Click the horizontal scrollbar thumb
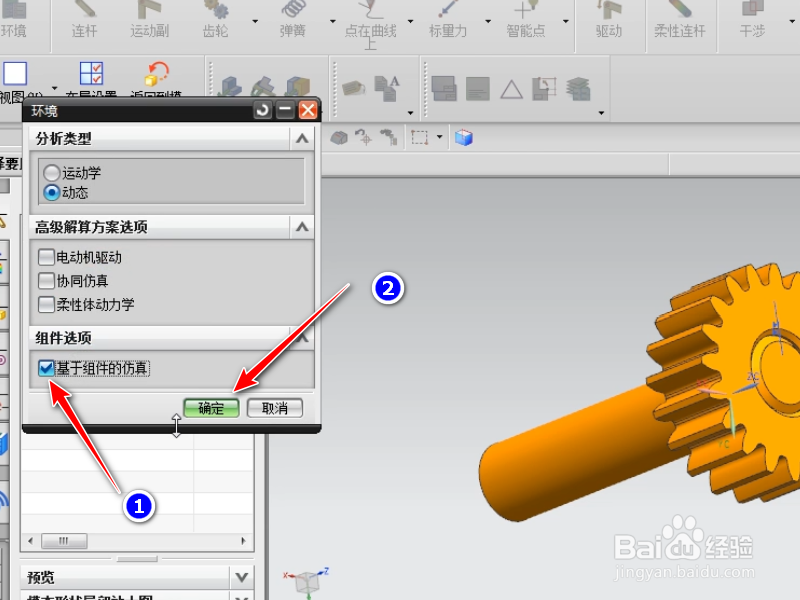 [x=64, y=541]
